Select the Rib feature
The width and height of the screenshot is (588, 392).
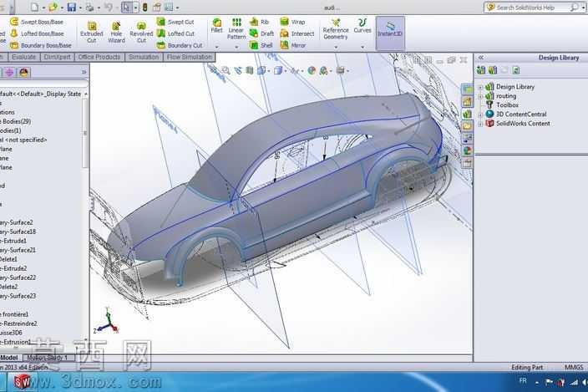coord(259,22)
